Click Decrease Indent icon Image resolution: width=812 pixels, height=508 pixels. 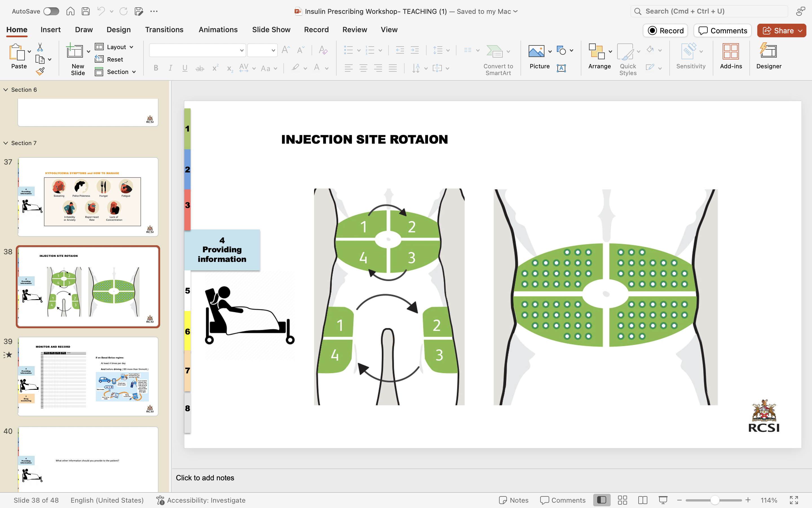400,51
